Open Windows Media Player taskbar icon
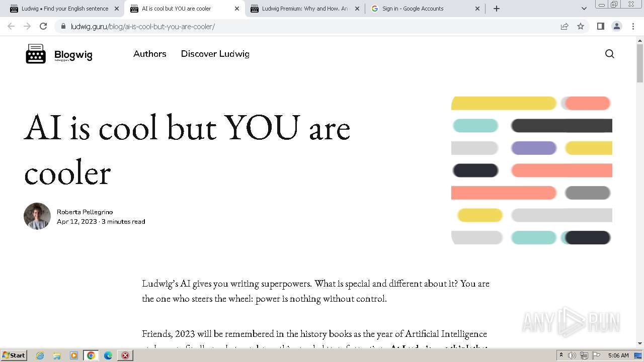This screenshot has height=362, width=644. point(74,355)
